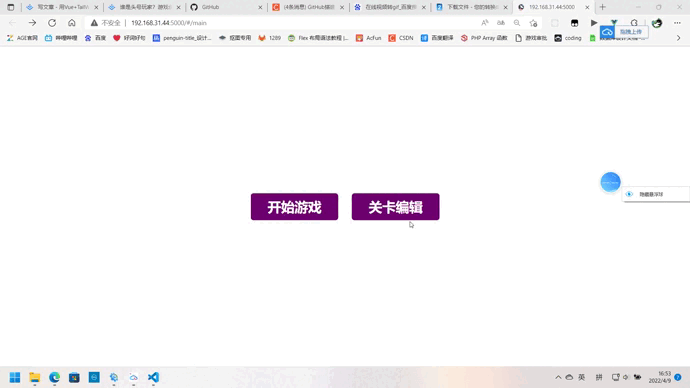
Task: Open the browser extensions puzzle icon
Action: (634, 23)
